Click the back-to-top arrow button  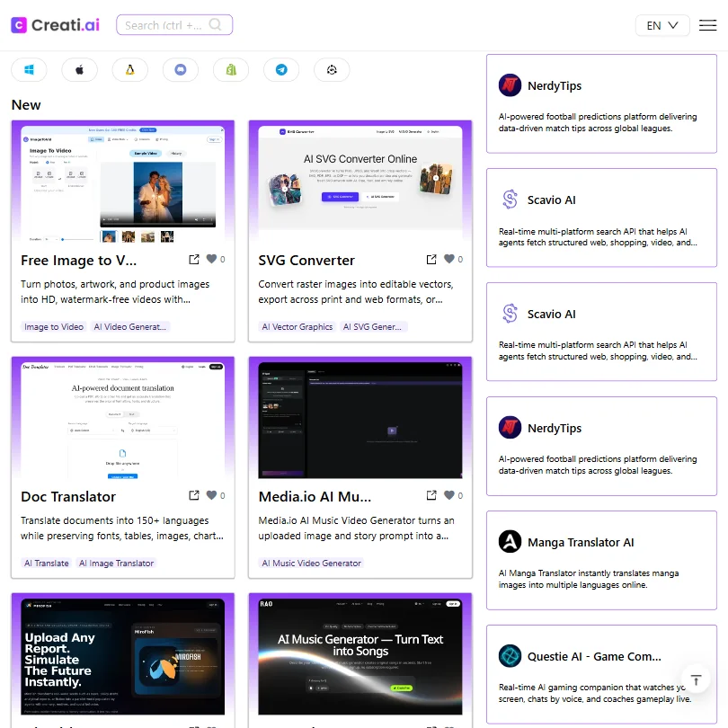pos(696,680)
